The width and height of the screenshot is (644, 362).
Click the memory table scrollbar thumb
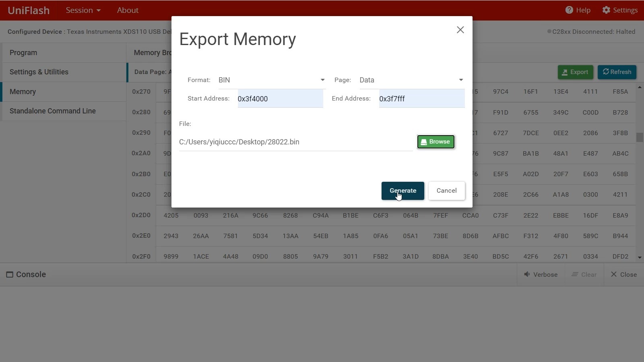point(640,137)
